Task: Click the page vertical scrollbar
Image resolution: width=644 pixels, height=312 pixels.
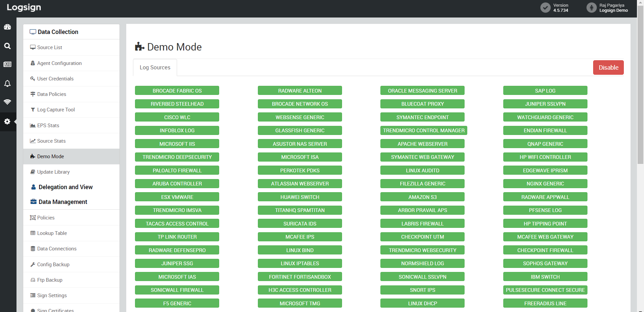Action: coord(640,84)
